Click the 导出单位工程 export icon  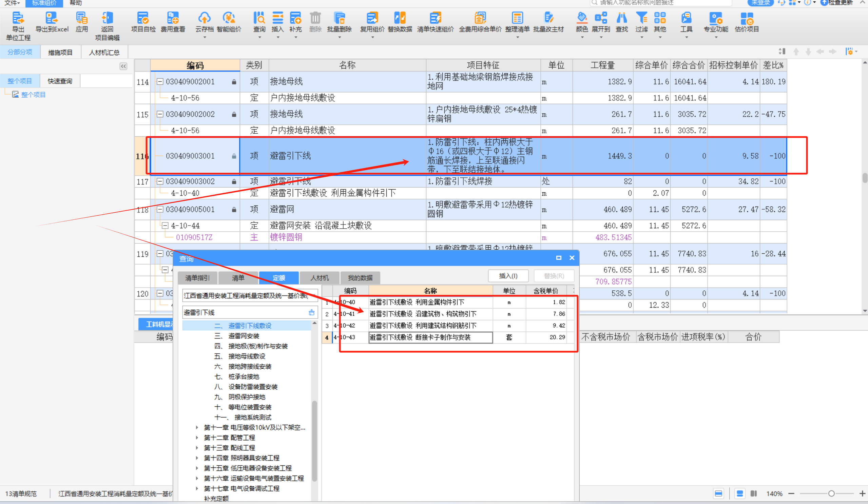tap(18, 17)
